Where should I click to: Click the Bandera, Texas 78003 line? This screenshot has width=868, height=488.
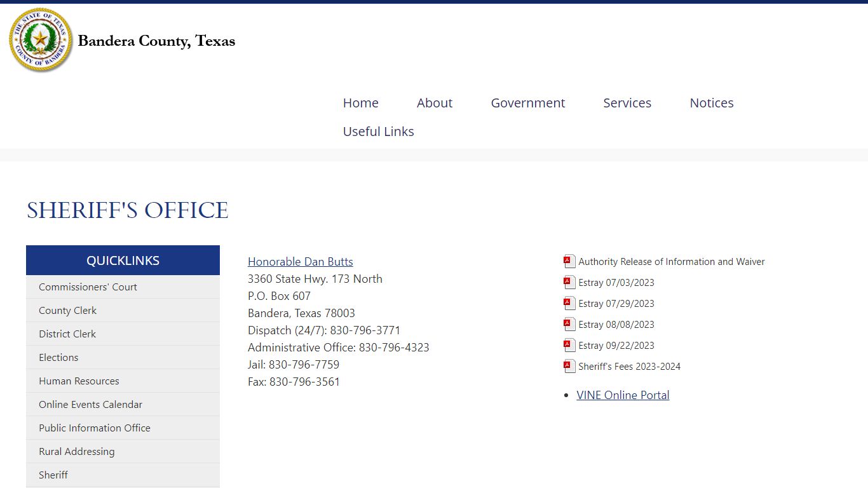click(x=301, y=313)
